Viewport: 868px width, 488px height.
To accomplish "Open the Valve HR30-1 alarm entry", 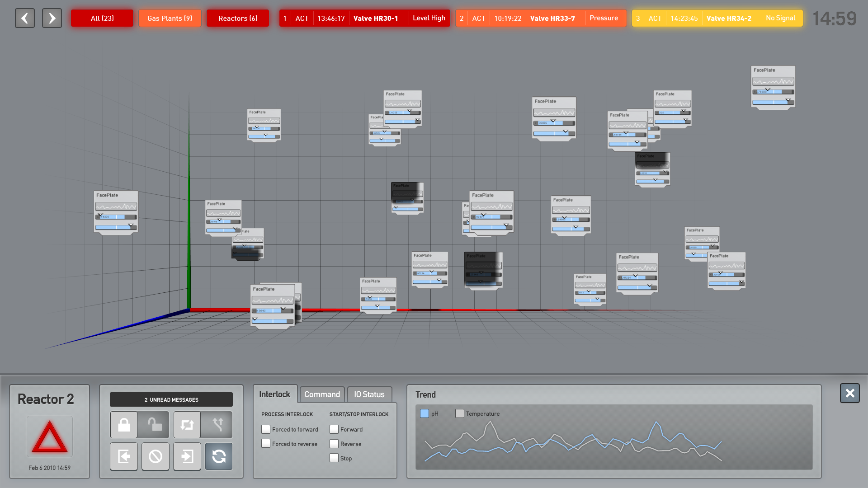I will pyautogui.click(x=365, y=18).
